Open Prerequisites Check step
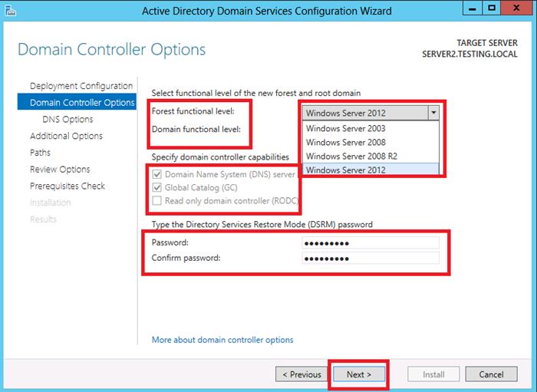 click(x=68, y=186)
